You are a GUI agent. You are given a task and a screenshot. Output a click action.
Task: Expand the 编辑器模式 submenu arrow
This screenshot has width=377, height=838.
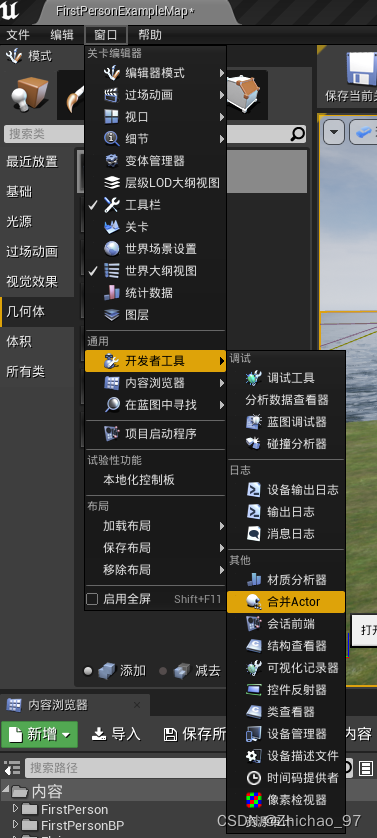(x=221, y=73)
